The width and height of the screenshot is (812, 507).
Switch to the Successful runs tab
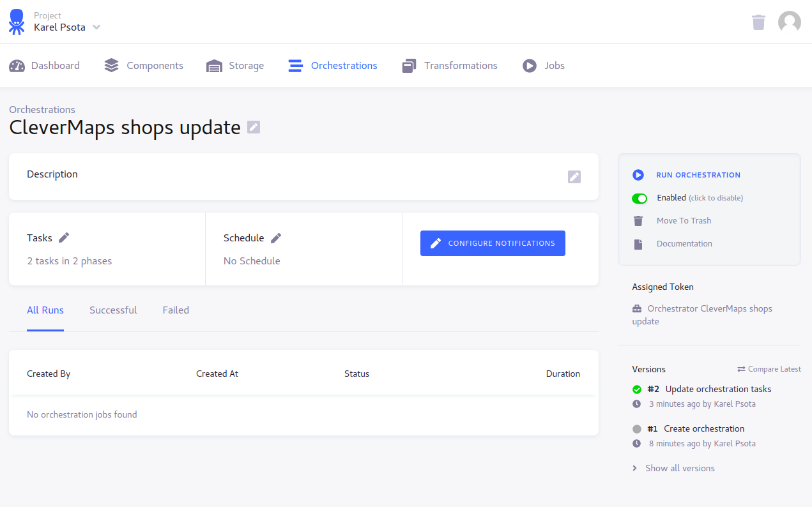click(x=113, y=310)
